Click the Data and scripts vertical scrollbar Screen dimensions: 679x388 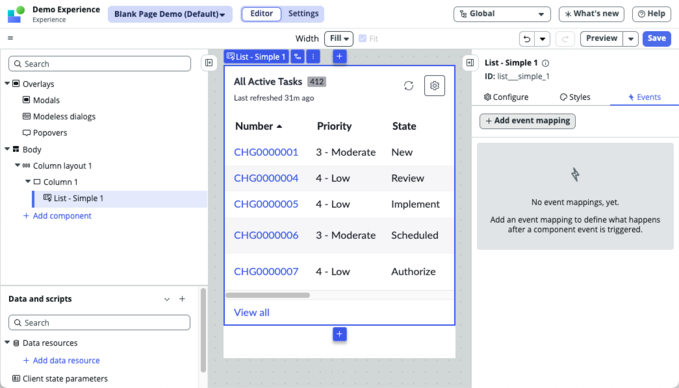(203, 330)
